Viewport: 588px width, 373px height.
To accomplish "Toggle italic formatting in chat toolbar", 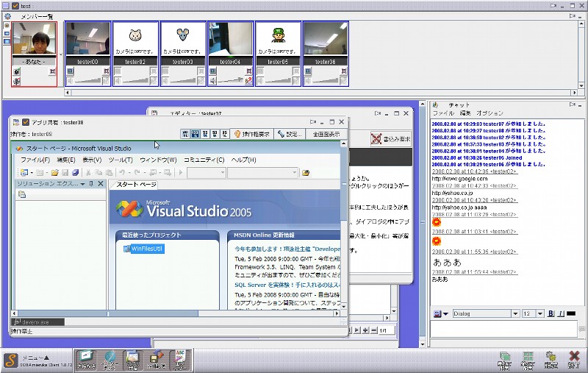I will pyautogui.click(x=561, y=313).
